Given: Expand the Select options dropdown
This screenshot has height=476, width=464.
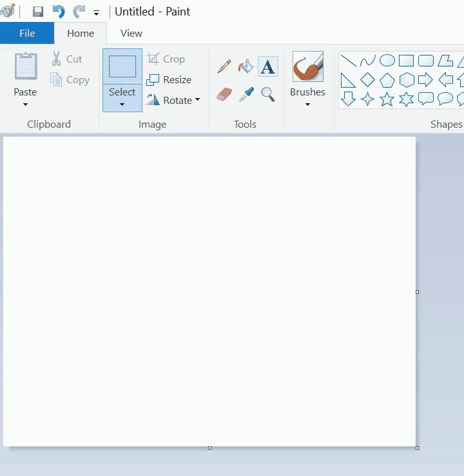Looking at the screenshot, I should (122, 98).
